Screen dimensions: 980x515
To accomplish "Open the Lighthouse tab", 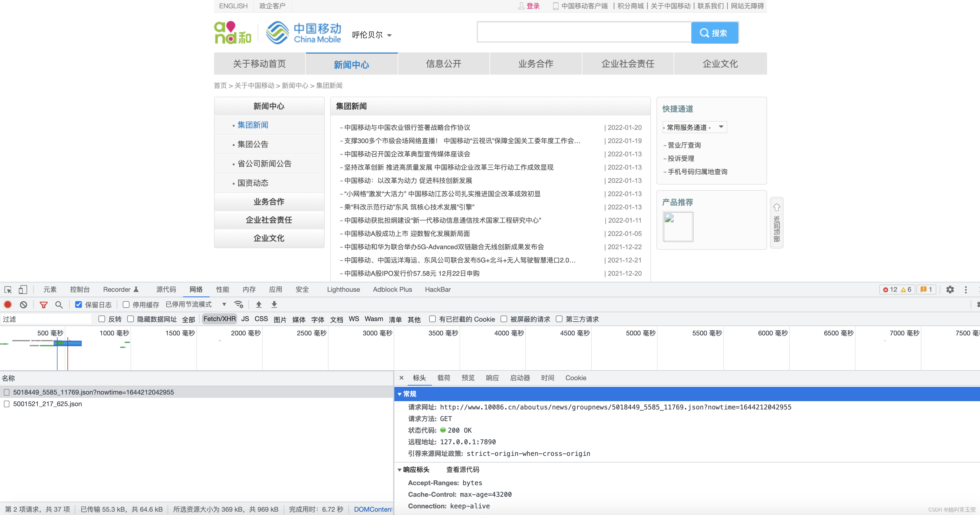I will [x=343, y=290].
